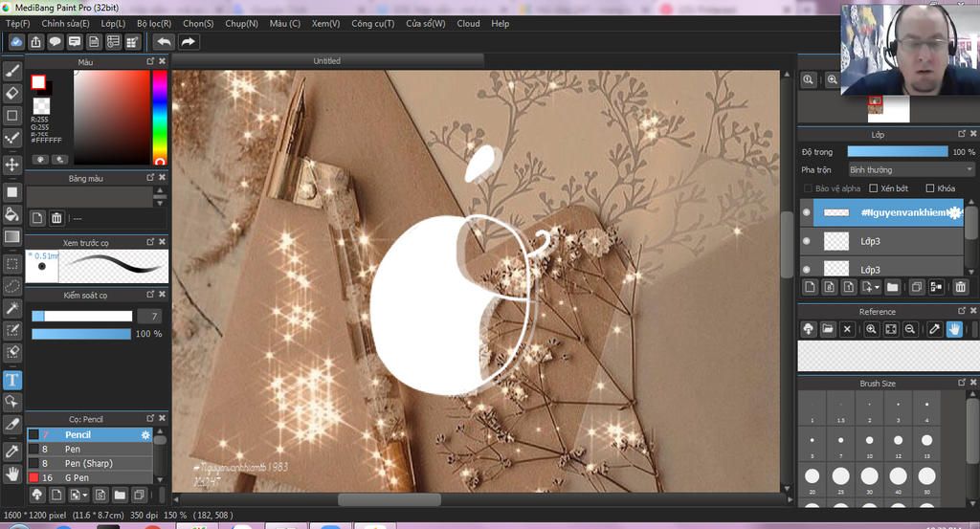Click the Độ trong opacity slider
The image size is (980, 529).
[x=898, y=152]
